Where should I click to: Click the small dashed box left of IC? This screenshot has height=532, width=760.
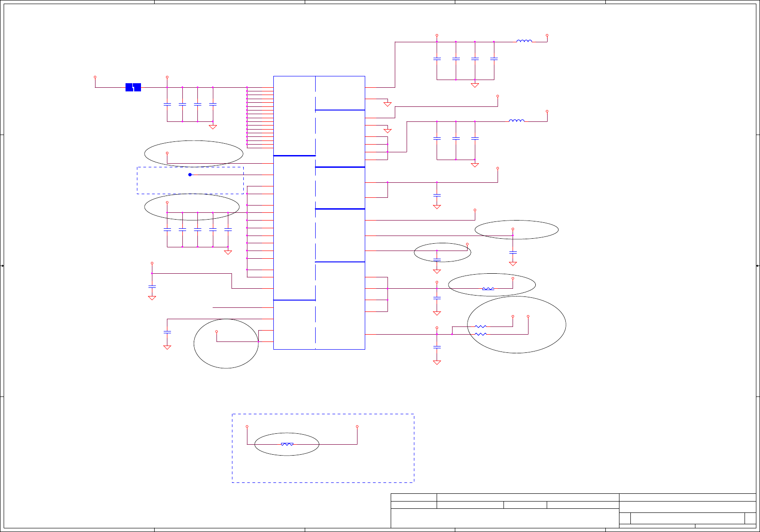pyautogui.click(x=190, y=181)
